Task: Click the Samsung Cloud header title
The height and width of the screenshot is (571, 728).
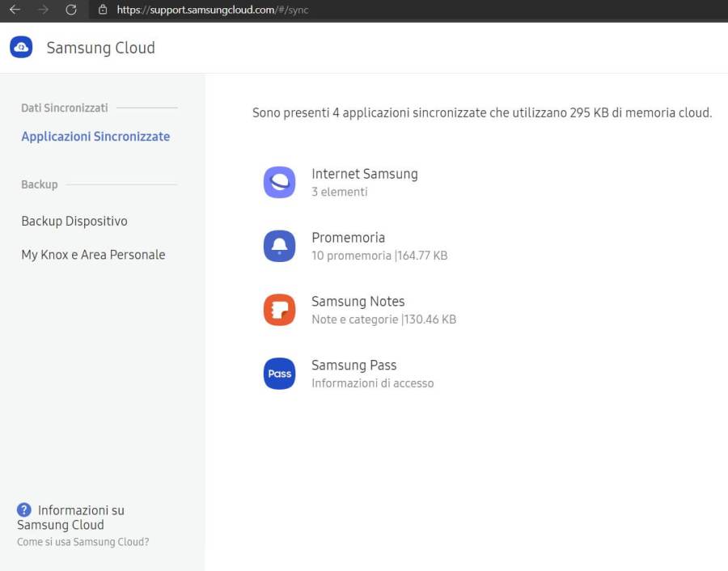Action: click(100, 48)
